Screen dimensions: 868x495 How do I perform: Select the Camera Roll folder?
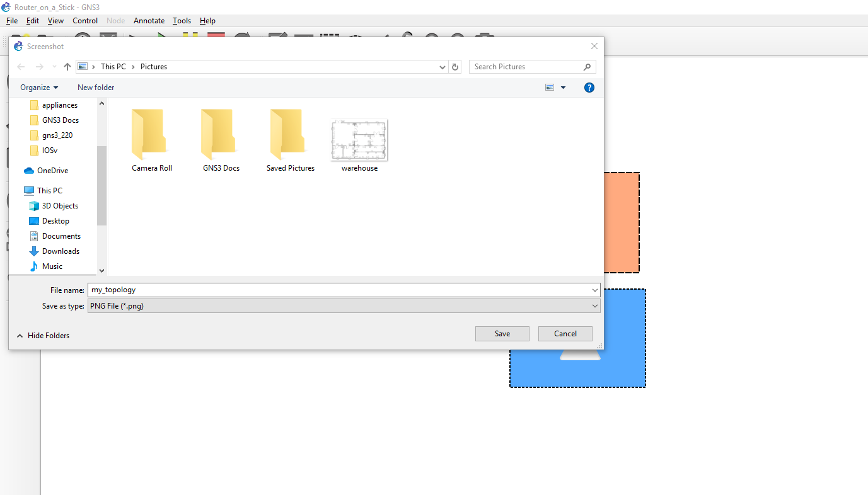tap(151, 140)
